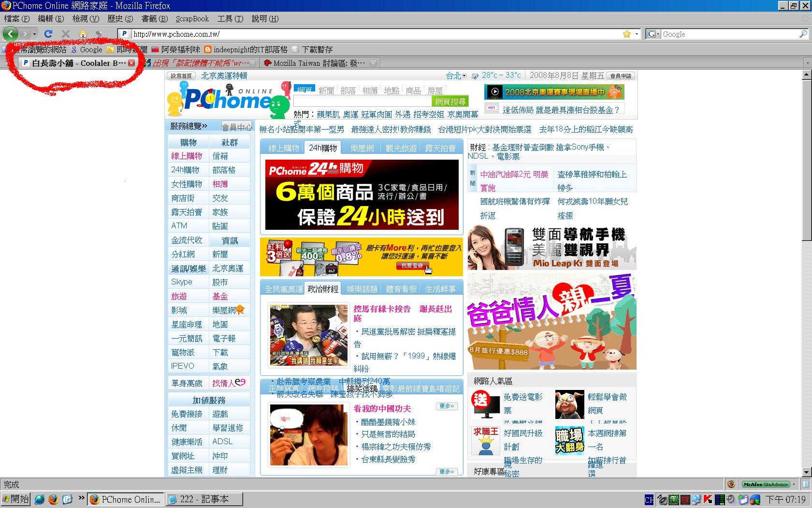
Task: Click the 設為首頁 button
Action: click(182, 76)
